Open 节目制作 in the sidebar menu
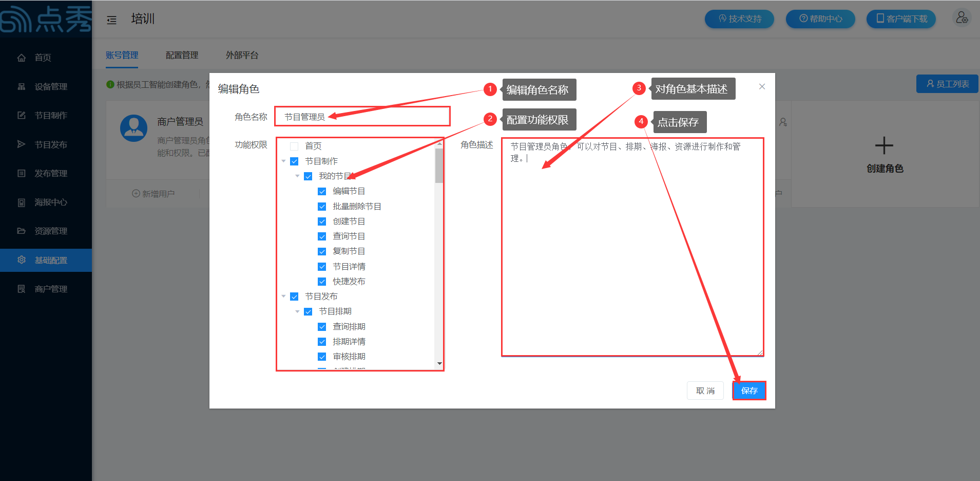The width and height of the screenshot is (980, 481). pos(46,116)
